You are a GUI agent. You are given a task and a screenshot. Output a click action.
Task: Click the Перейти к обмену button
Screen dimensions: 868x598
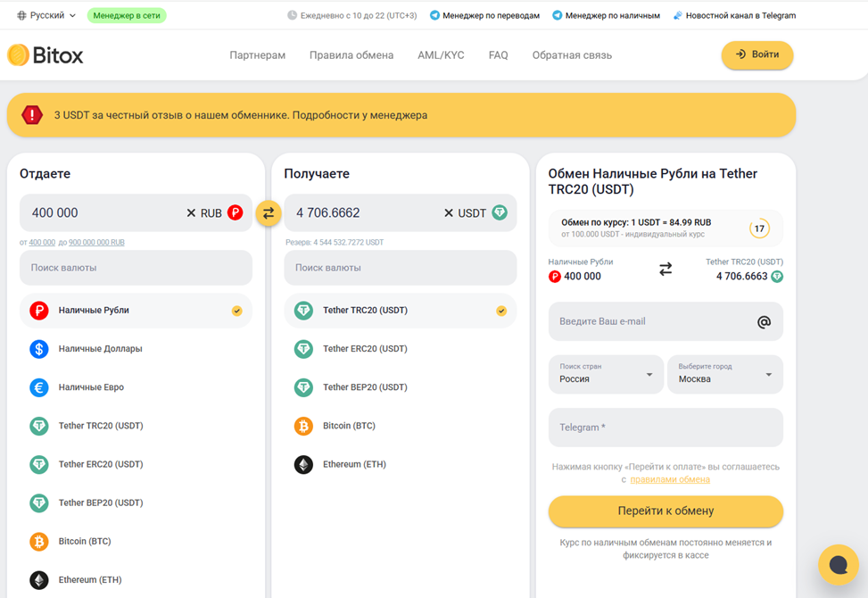click(x=665, y=511)
